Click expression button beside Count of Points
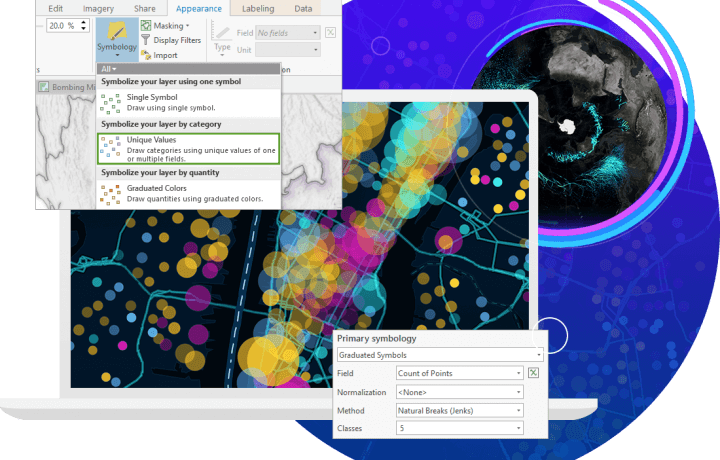Viewport: 720px width, 460px height. point(533,373)
